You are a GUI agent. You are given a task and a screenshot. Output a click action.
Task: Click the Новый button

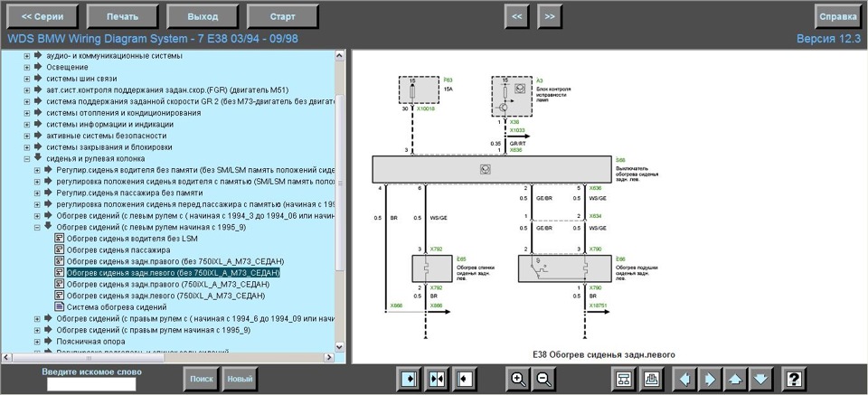coord(240,379)
